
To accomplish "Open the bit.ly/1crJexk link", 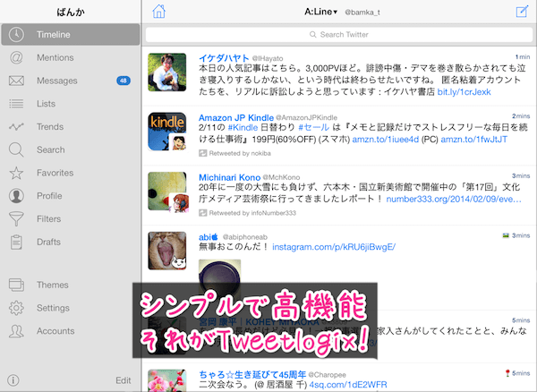I will tap(464, 92).
